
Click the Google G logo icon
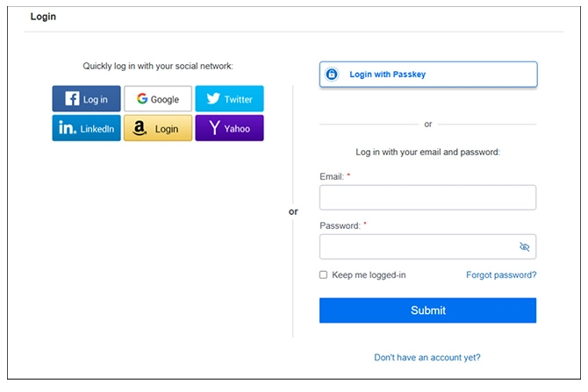coord(142,99)
